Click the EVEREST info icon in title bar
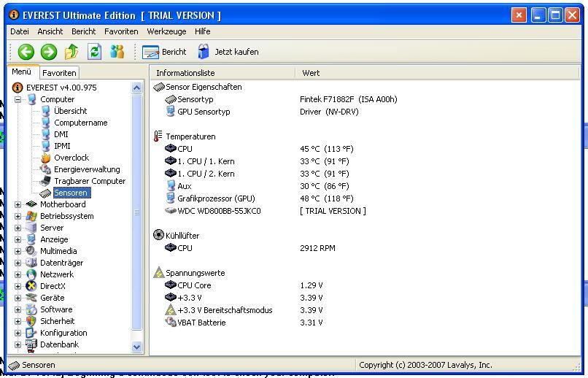The height and width of the screenshot is (378, 588). click(x=14, y=15)
